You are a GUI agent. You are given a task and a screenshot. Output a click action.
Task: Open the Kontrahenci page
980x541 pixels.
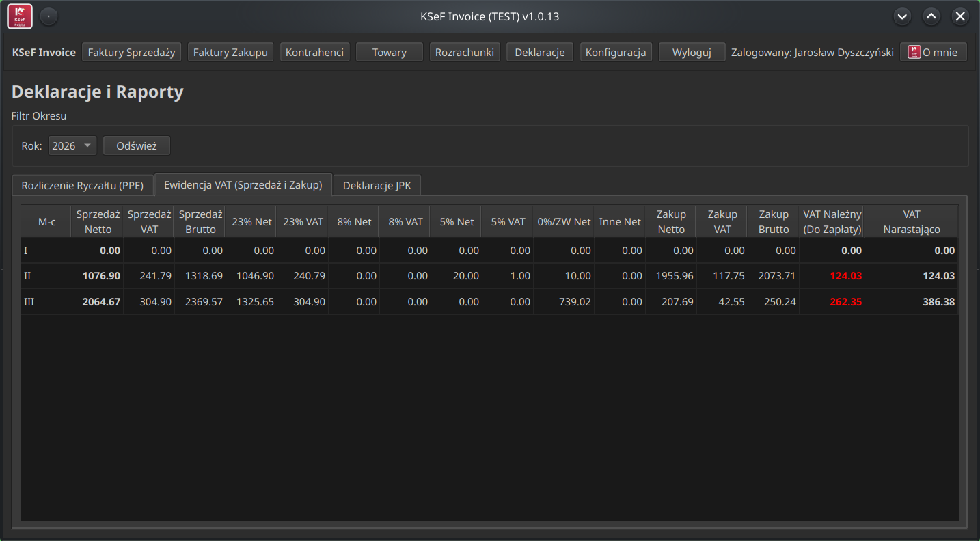point(314,52)
